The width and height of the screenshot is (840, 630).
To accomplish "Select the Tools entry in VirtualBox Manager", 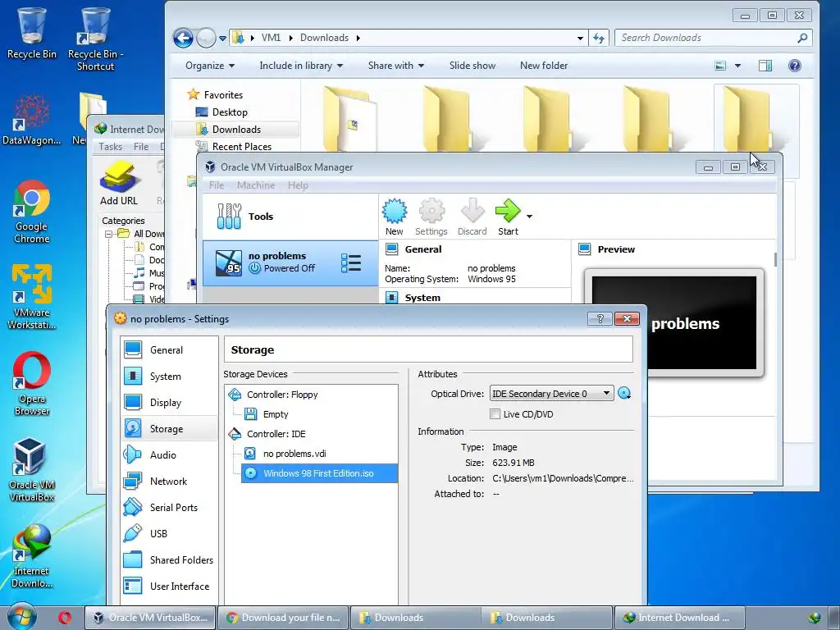I will pos(290,217).
